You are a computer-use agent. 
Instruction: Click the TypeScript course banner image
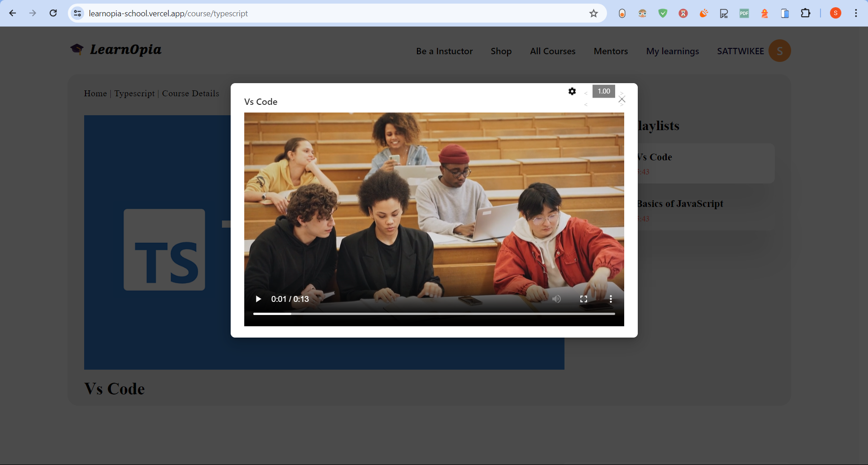point(157,242)
